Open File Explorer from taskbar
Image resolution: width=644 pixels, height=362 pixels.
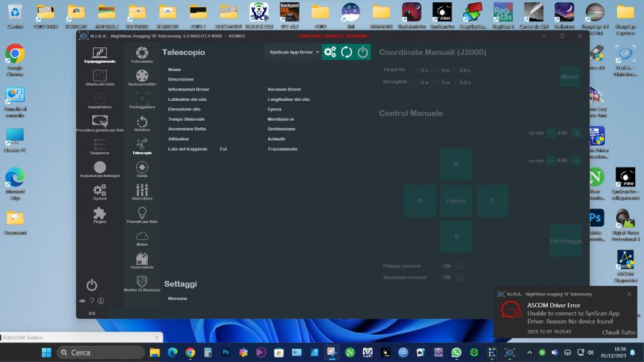(154, 352)
